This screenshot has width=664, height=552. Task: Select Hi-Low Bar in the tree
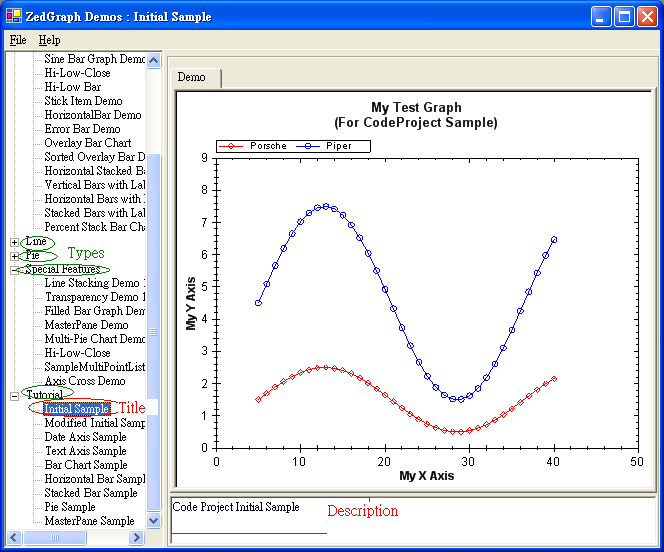[x=73, y=87]
